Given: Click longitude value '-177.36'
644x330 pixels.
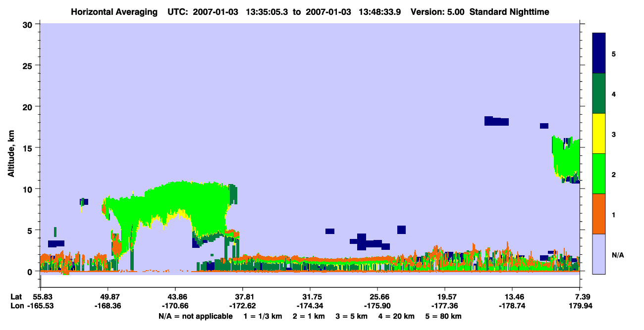Looking at the screenshot, I should click(445, 306).
